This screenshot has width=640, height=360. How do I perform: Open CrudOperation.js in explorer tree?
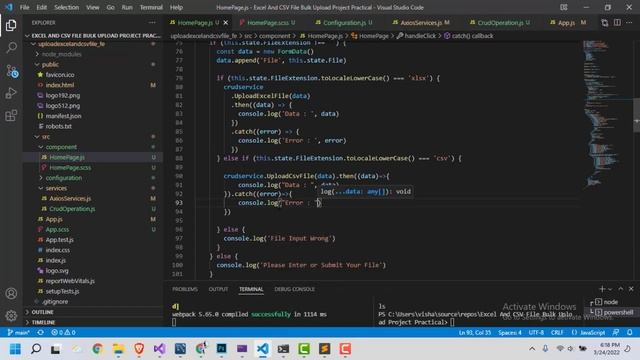tap(72, 209)
